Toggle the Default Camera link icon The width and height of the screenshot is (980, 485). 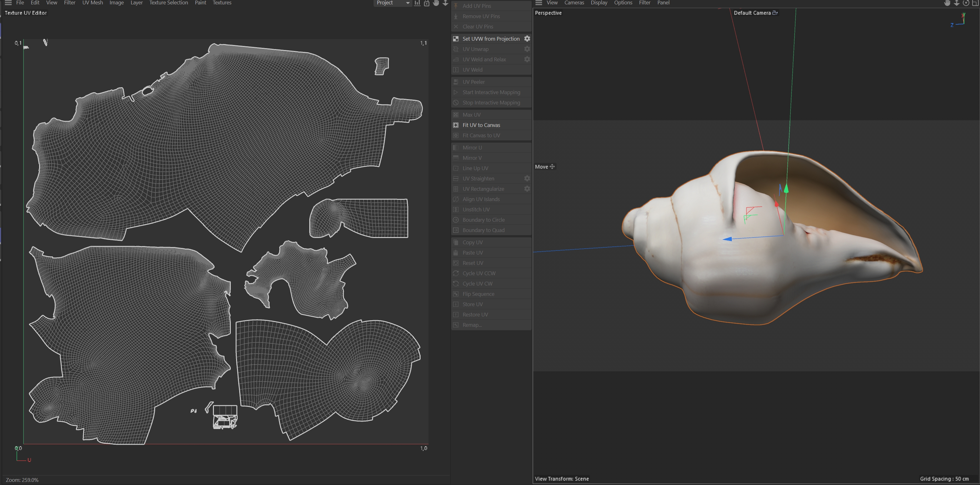[775, 13]
